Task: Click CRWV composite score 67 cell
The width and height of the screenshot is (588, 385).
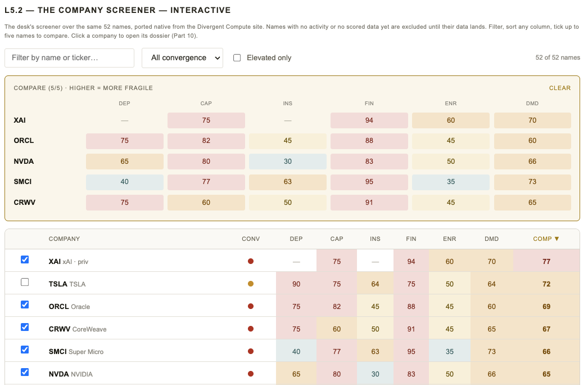Action: click(546, 329)
